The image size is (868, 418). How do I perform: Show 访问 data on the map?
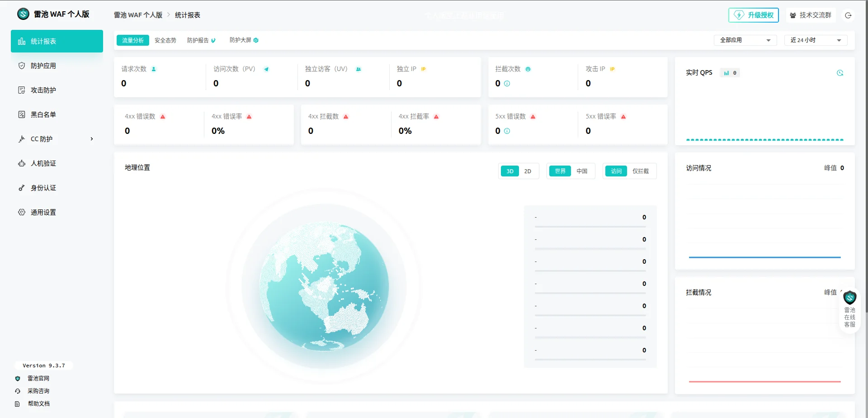[616, 171]
